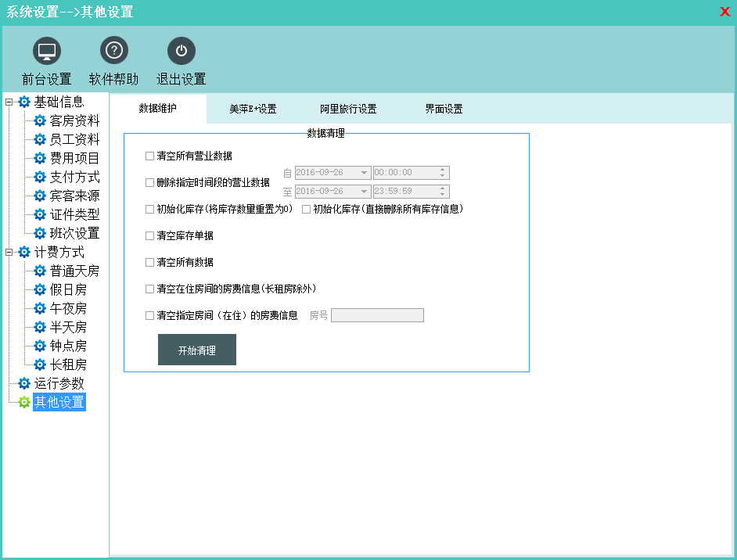Switch to the 阿里旅行设置 tab
Viewport: 737px width, 560px height.
(x=348, y=109)
